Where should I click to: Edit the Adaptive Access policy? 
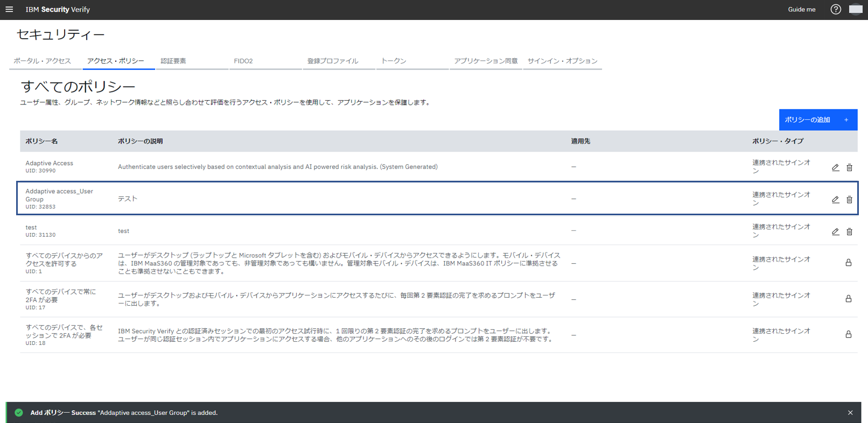835,167
